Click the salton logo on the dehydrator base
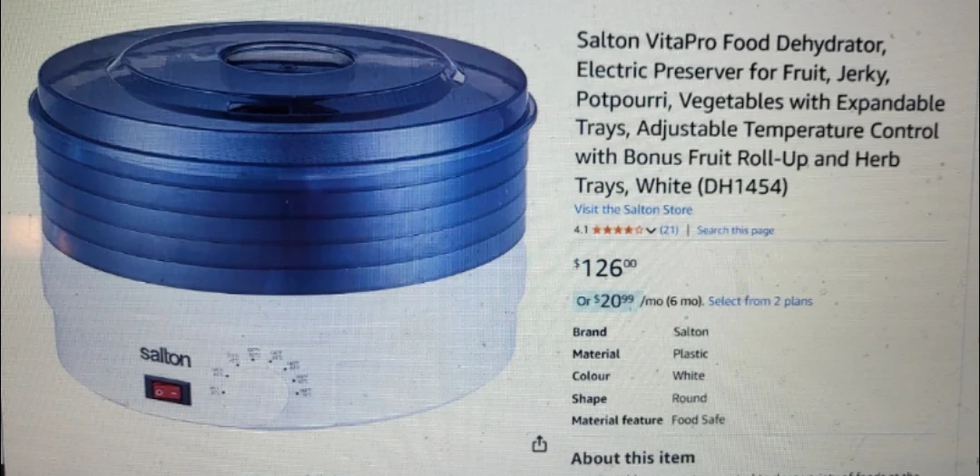980x476 pixels. coord(165,356)
